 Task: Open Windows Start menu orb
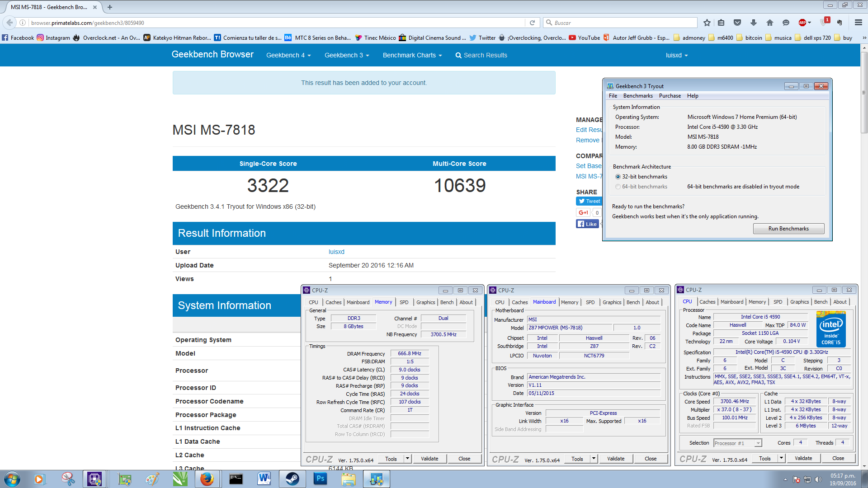point(12,479)
